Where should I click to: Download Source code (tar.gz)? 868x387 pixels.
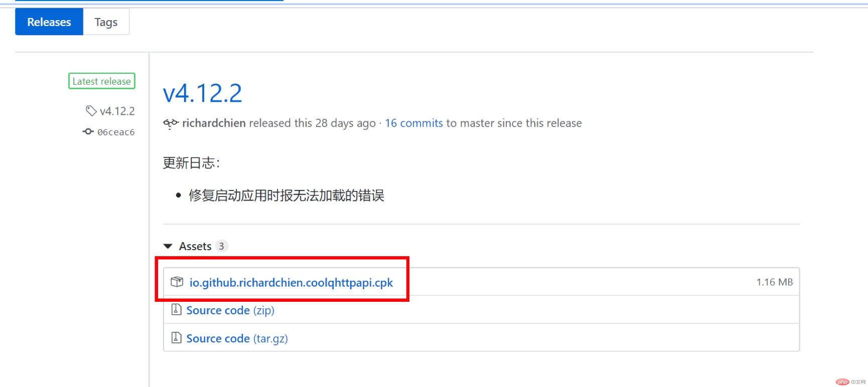pos(237,338)
